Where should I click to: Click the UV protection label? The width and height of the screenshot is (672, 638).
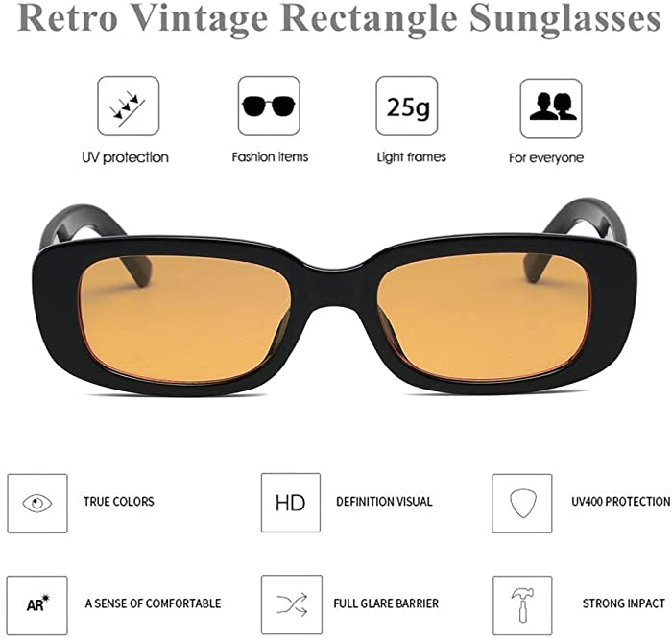(x=125, y=157)
